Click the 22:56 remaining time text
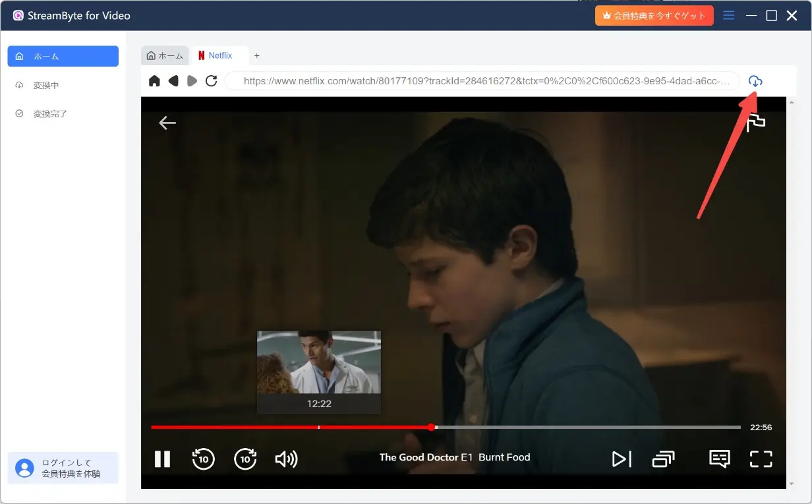The width and height of the screenshot is (812, 504). [x=761, y=428]
